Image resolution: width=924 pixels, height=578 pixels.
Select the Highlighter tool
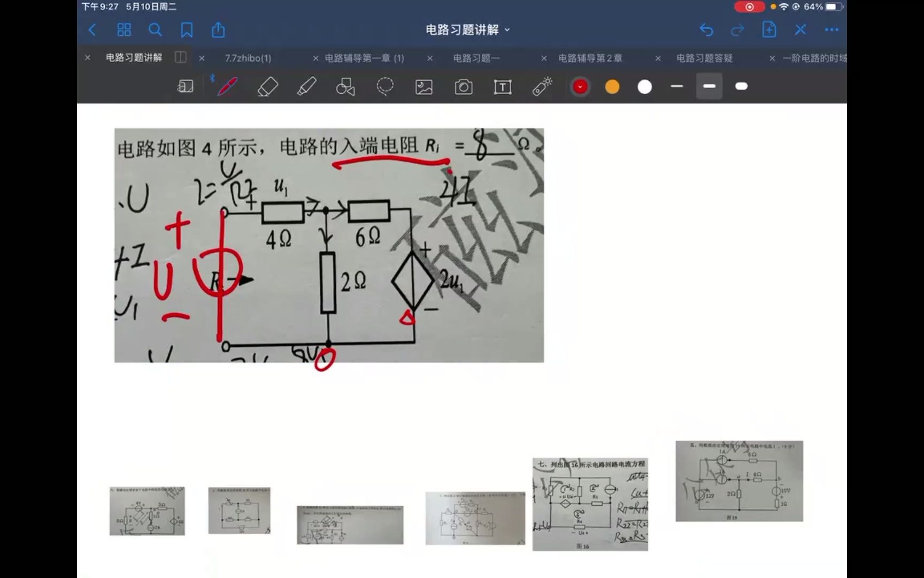pos(306,87)
